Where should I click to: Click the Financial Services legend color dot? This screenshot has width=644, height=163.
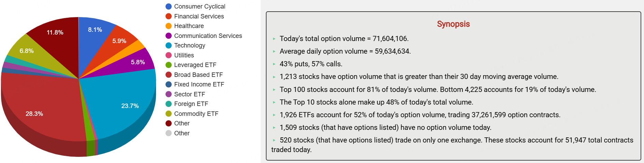pos(169,16)
